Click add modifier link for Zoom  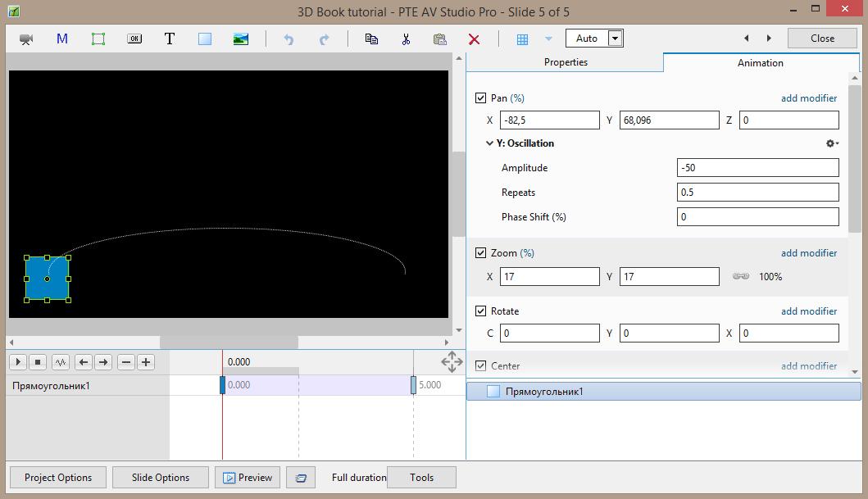click(808, 253)
